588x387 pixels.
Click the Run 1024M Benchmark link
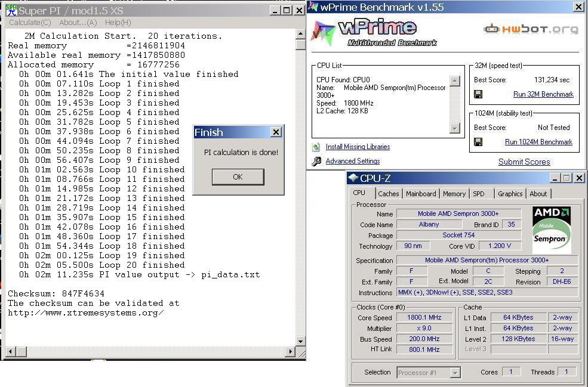tap(538, 142)
